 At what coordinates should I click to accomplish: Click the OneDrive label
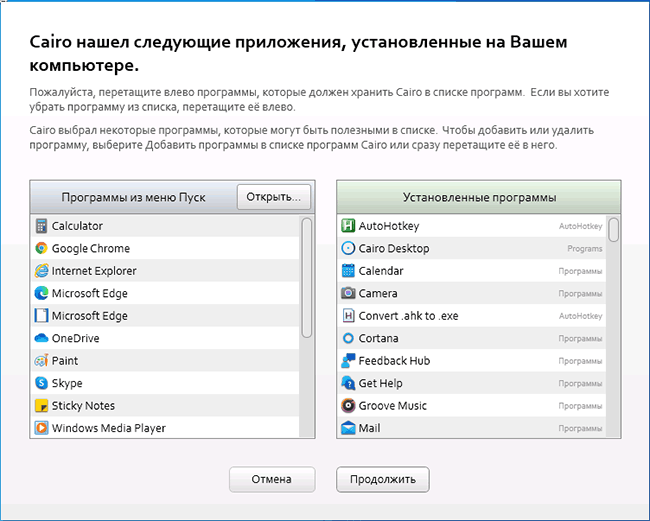75,338
